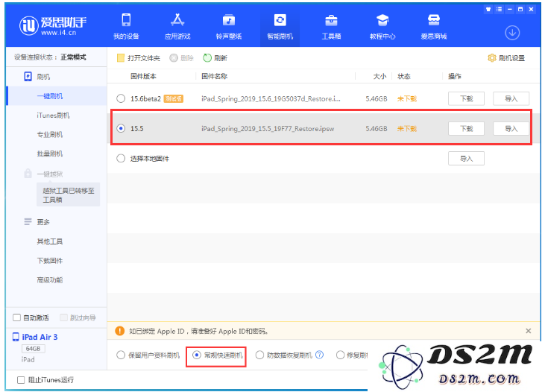Screen dimensions: 545x392
Task: Click the 爱思助手 logo
Action: [53, 26]
